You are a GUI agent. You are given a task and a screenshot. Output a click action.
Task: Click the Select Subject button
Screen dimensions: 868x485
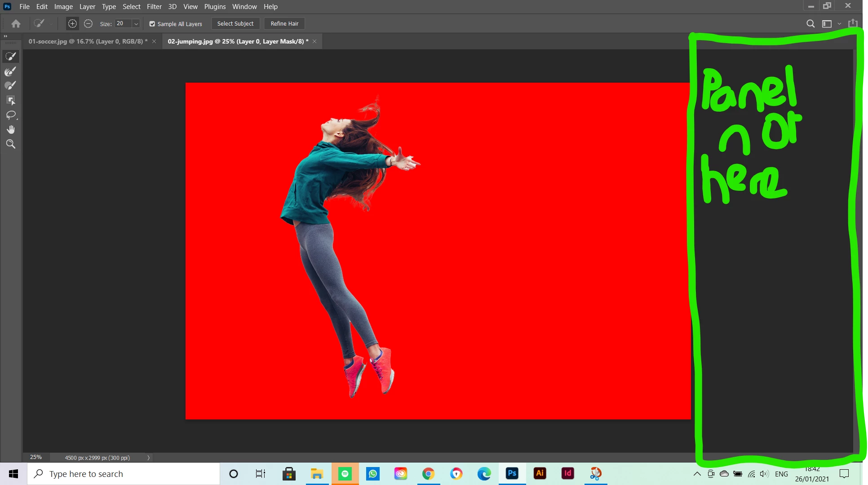(235, 24)
